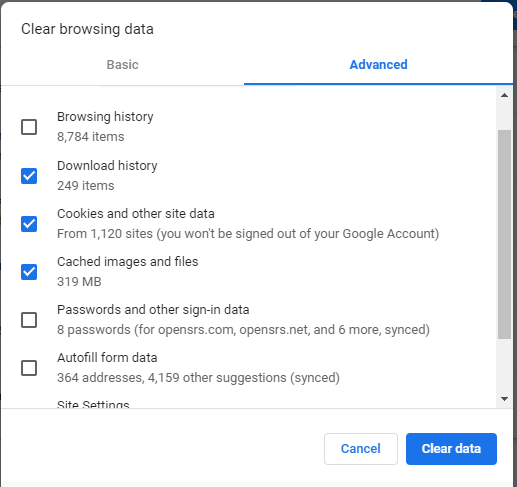Click the "Passwords and other sign-in data" label
517x487 pixels.
pyautogui.click(x=153, y=310)
